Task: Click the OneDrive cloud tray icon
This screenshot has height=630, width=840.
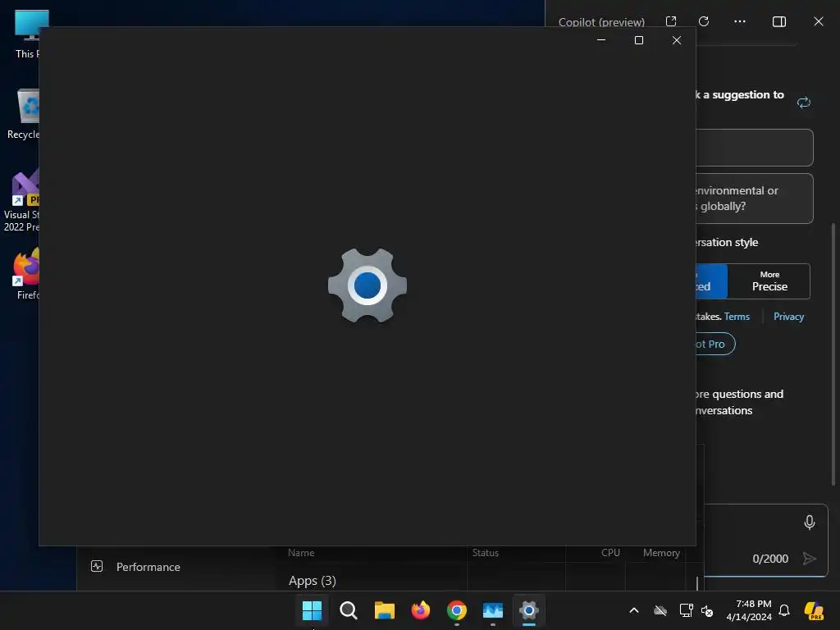Action: pos(660,610)
